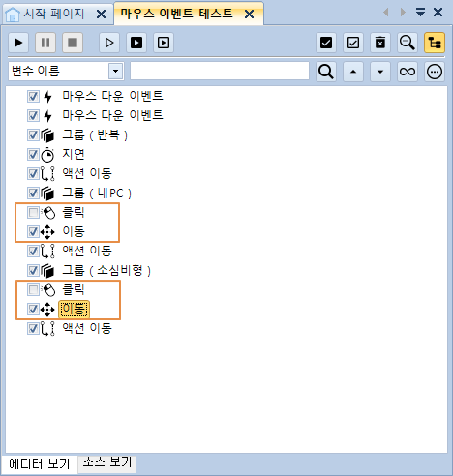Viewport: 453px width, 476px height.
Task: Enable 클릭 checkbox under 그룹 ( 내PC )
Action: pos(33,212)
